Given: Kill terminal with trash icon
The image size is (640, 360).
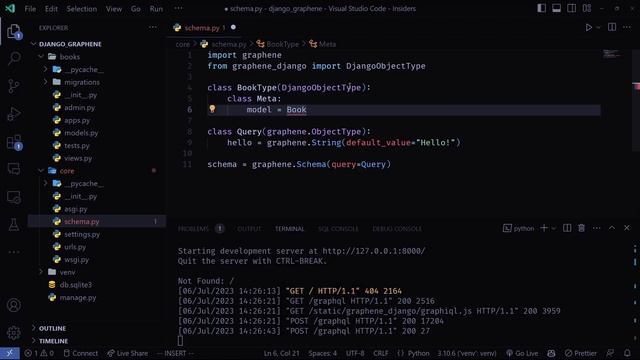Looking at the screenshot, I should (581, 228).
